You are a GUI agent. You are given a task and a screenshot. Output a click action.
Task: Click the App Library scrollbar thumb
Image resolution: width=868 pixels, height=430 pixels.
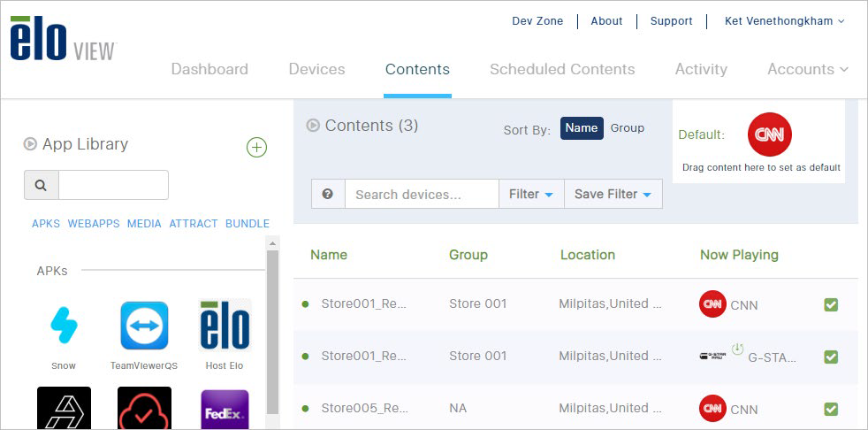[272, 333]
